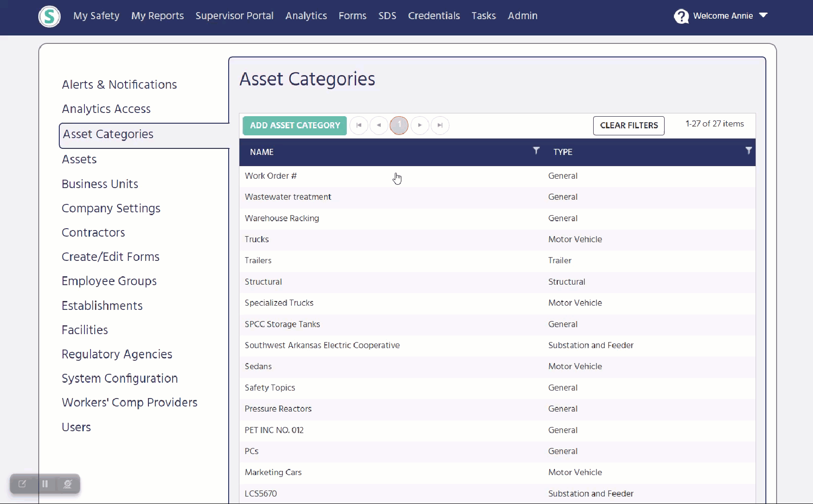Open Business Units in sidebar
This screenshot has width=813, height=504.
coord(100,184)
